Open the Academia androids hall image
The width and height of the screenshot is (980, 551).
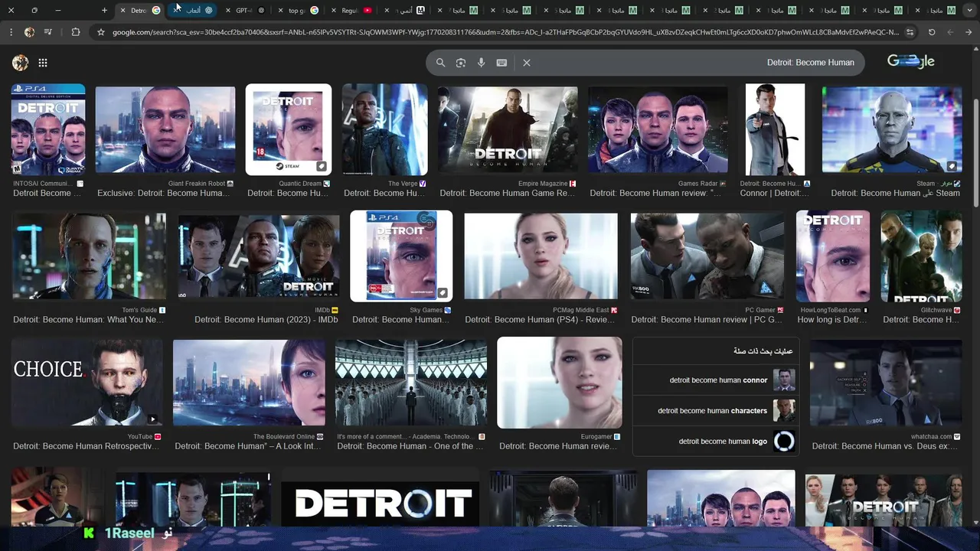coord(411,383)
